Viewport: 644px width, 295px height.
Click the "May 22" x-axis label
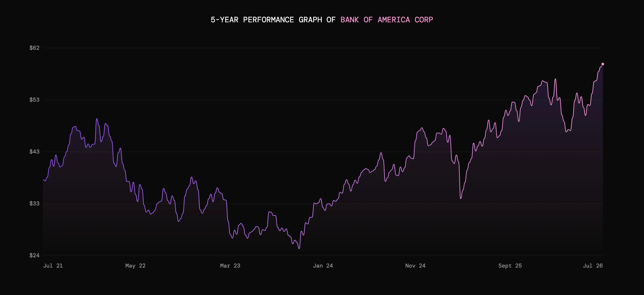pyautogui.click(x=135, y=266)
